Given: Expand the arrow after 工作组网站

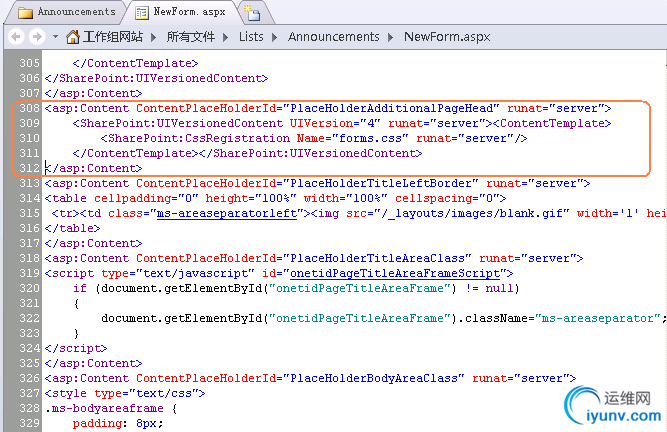Looking at the screenshot, I should pyautogui.click(x=154, y=37).
